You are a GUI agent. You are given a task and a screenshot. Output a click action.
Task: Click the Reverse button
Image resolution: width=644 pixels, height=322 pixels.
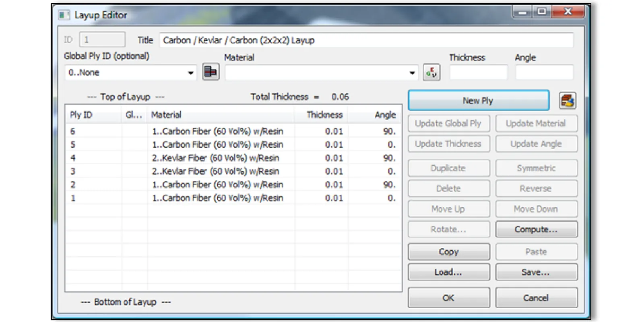(536, 189)
